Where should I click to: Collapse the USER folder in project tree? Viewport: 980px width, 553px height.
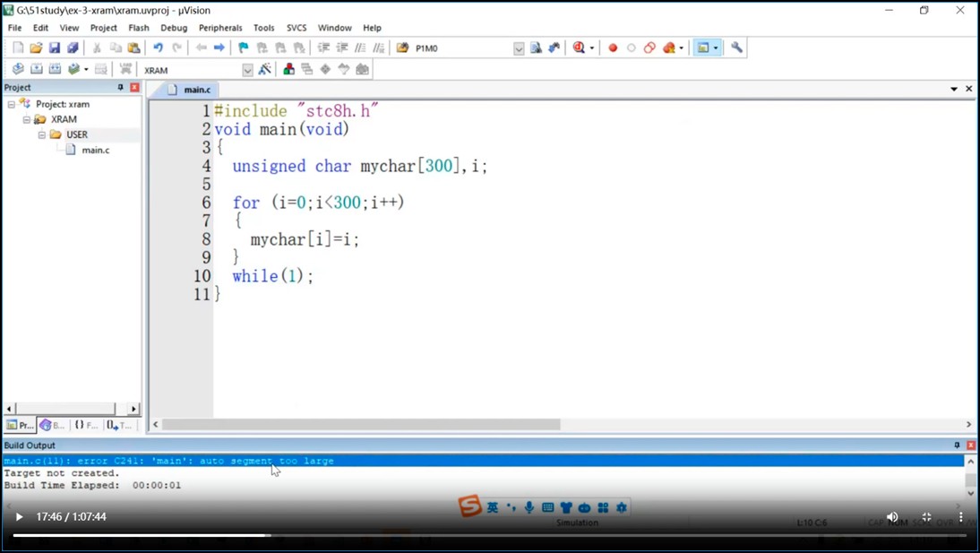pyautogui.click(x=42, y=134)
